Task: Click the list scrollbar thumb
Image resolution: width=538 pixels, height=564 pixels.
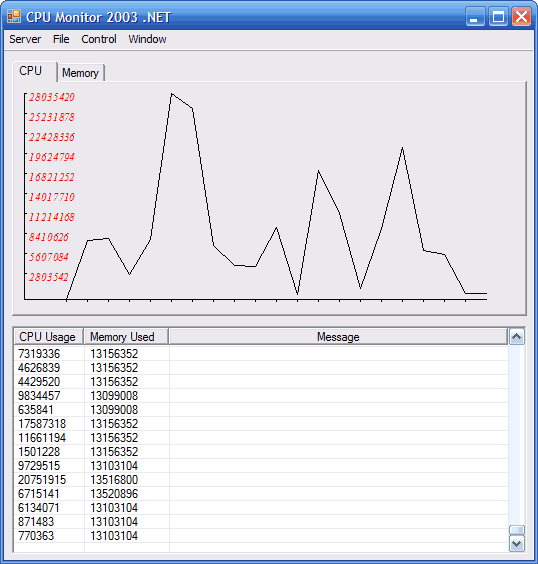Action: click(517, 531)
